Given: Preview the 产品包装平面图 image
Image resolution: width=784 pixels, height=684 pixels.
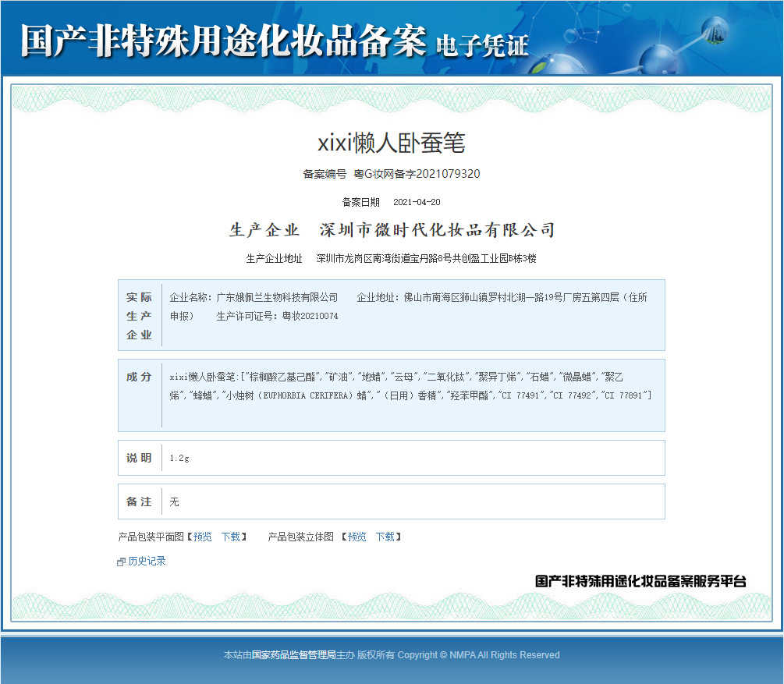Looking at the screenshot, I should coord(203,537).
